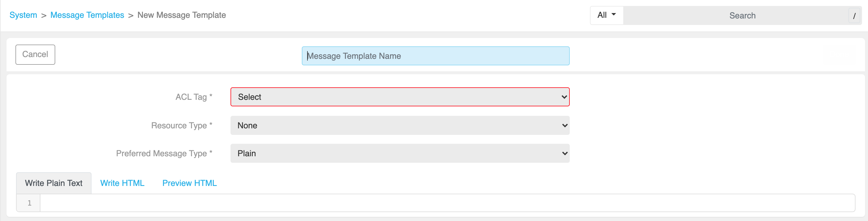Expand the All search filter dropdown
868x221 pixels.
tap(606, 15)
